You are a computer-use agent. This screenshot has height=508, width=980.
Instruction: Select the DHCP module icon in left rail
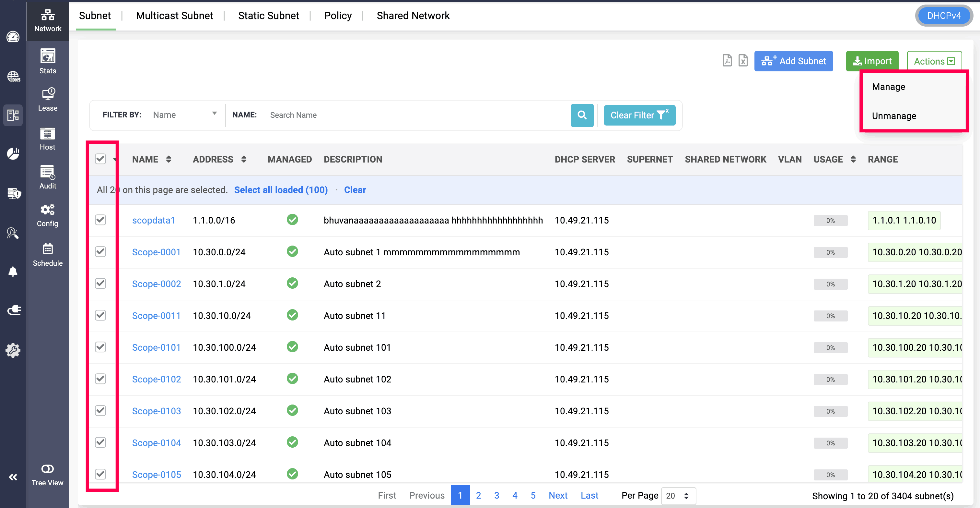(13, 115)
